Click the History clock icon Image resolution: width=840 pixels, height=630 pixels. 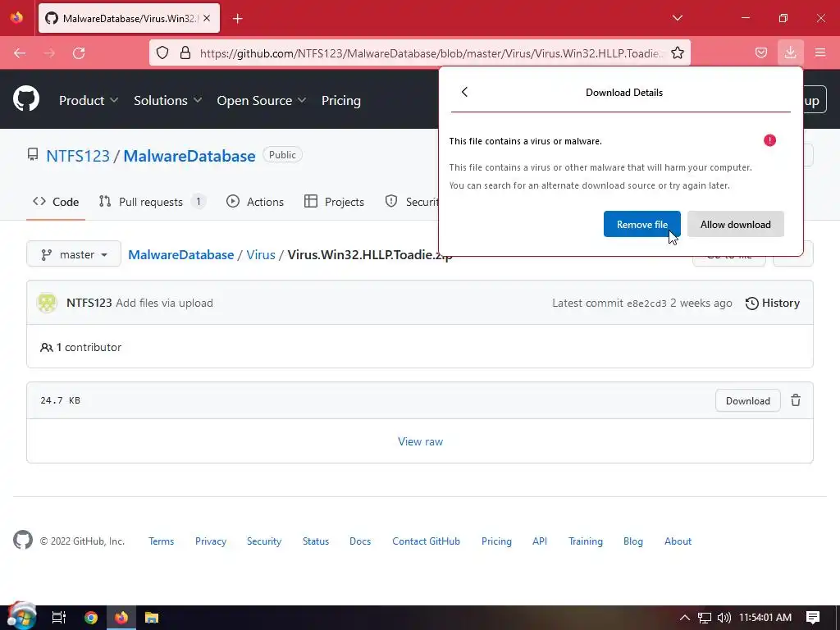click(752, 304)
